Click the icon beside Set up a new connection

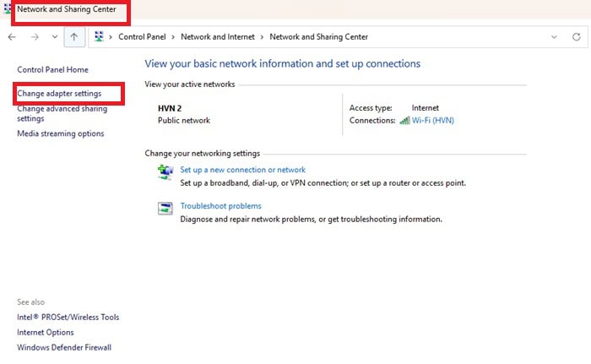pos(165,171)
